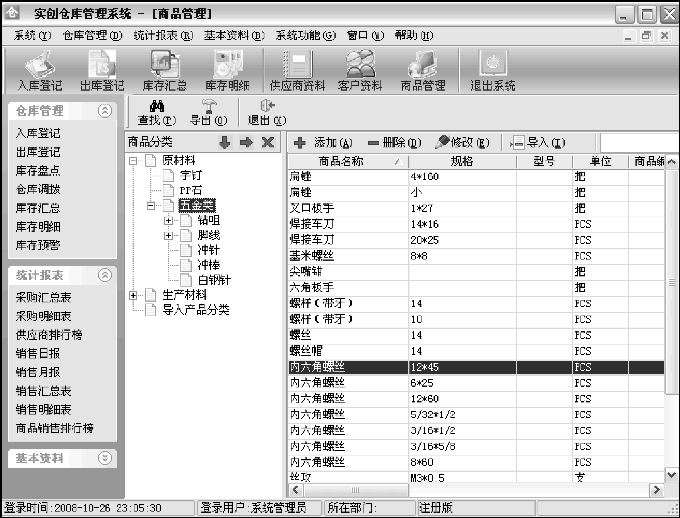
Task: Open the 系统功能 menu
Action: [x=306, y=36]
